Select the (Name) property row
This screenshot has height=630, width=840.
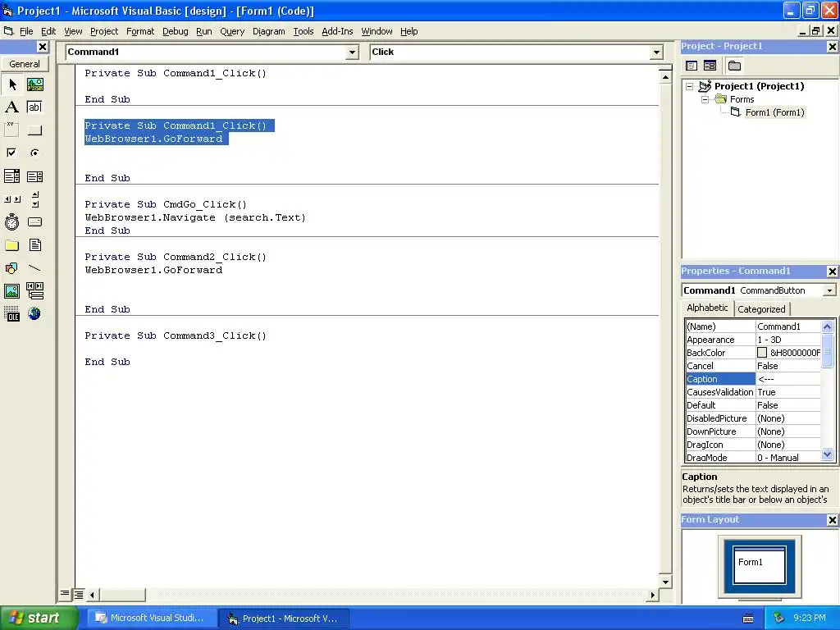753,326
